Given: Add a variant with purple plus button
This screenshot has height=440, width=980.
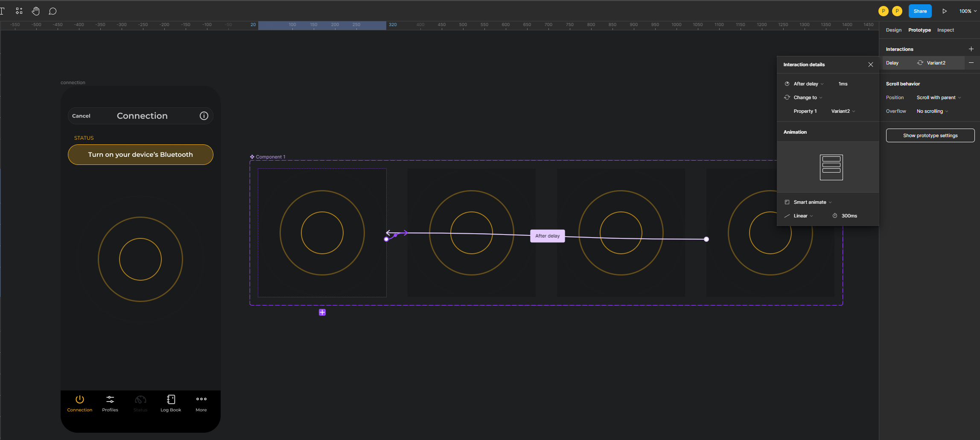Looking at the screenshot, I should [322, 313].
